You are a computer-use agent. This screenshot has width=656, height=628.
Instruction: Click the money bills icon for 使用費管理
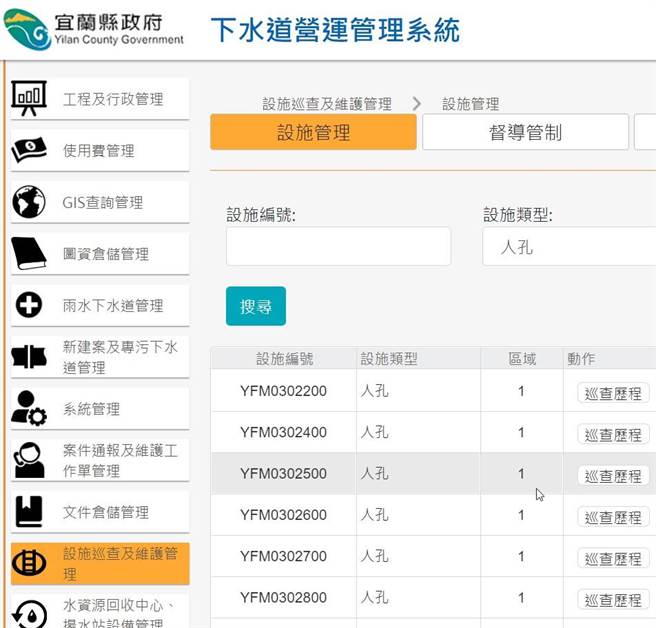point(28,150)
